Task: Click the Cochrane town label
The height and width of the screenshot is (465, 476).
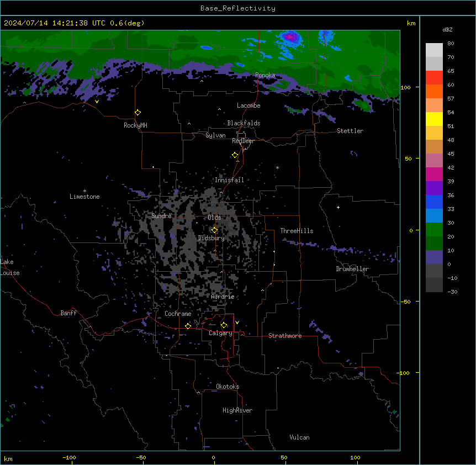Action: 178,314
